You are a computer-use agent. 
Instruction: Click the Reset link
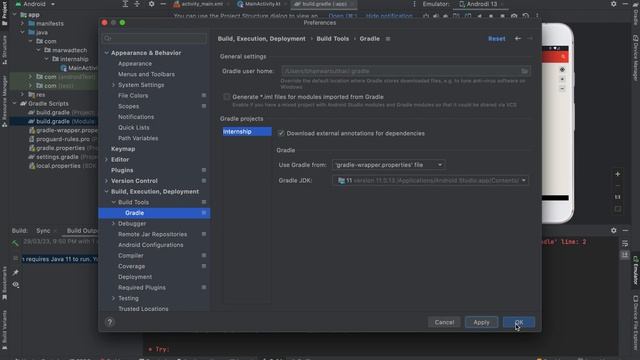pos(496,39)
